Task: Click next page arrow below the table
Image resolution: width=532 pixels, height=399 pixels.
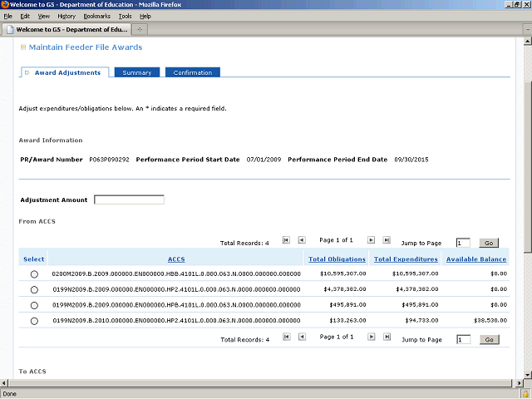Action: coord(372,337)
